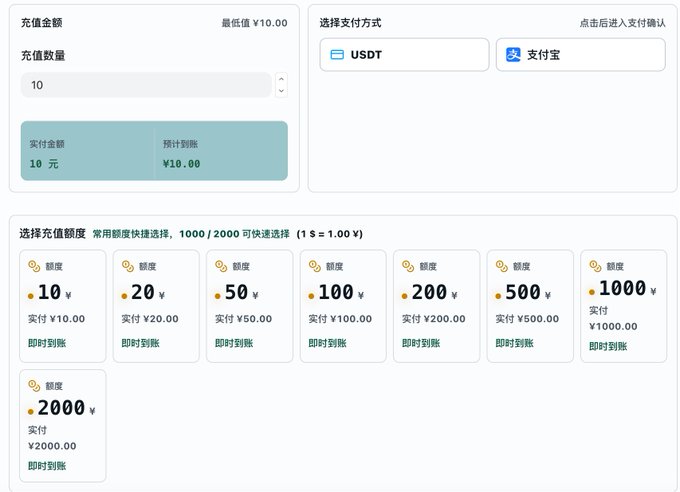Click coin icon on 100 ¥ card

[314, 266]
